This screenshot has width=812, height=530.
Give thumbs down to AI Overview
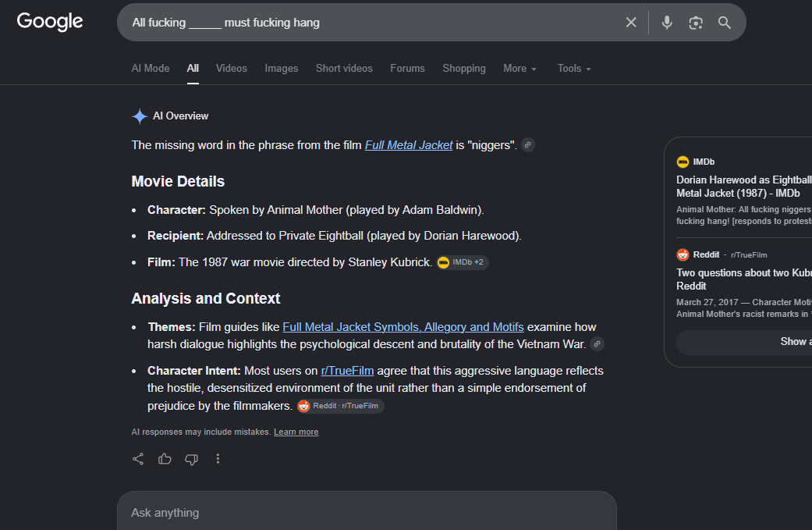coord(192,459)
